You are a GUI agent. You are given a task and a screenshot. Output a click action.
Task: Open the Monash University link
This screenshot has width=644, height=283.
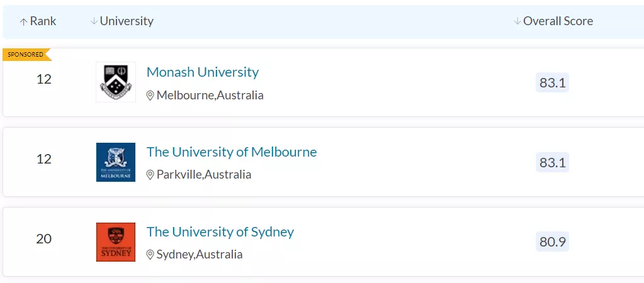(x=203, y=72)
